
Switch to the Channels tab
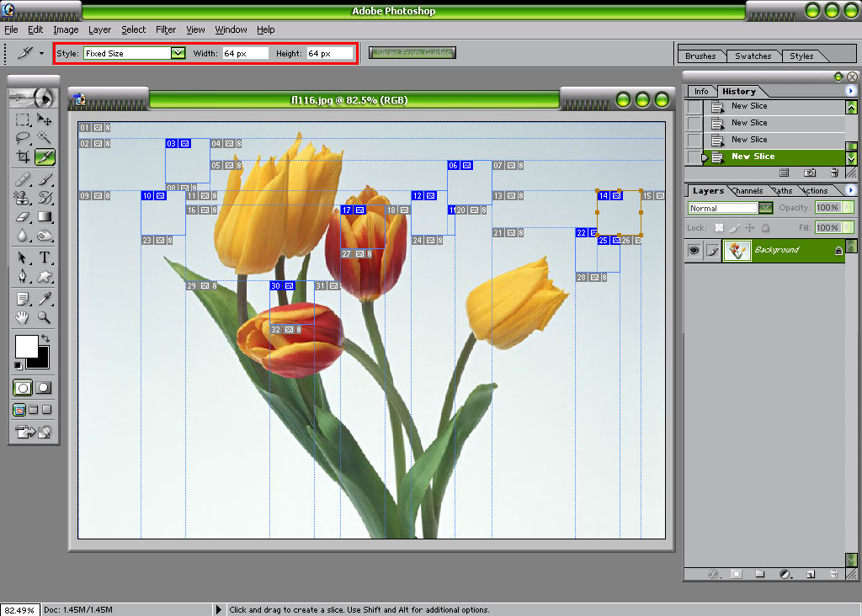pos(748,191)
